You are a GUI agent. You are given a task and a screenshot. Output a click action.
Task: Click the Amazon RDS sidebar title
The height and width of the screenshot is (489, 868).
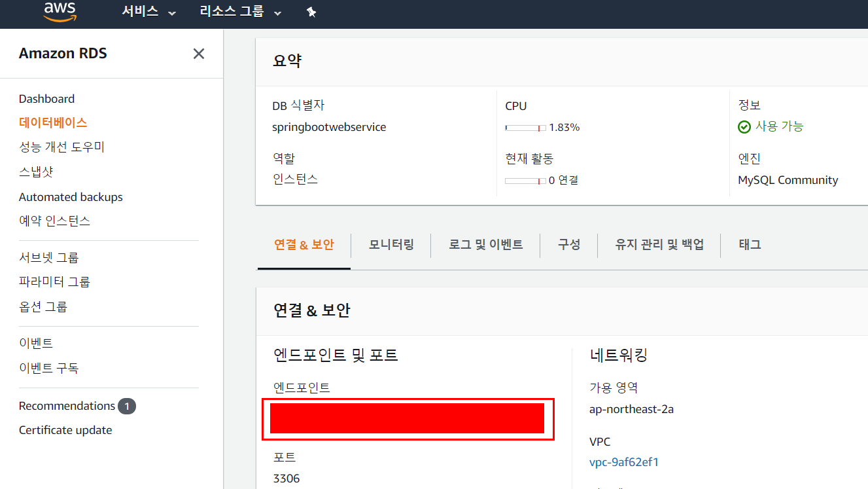[63, 54]
